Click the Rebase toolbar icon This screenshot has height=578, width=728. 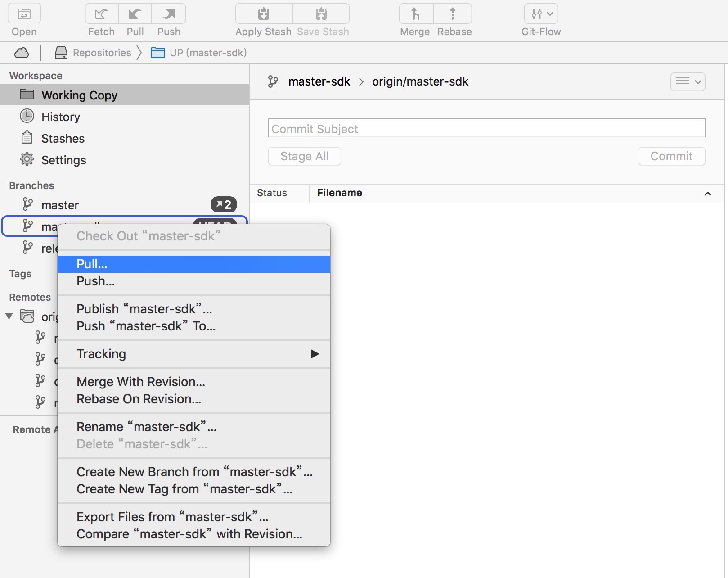coord(453,14)
